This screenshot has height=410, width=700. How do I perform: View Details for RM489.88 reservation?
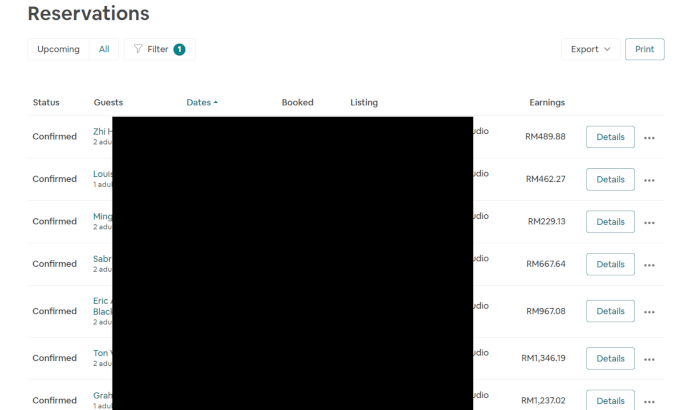(x=610, y=137)
